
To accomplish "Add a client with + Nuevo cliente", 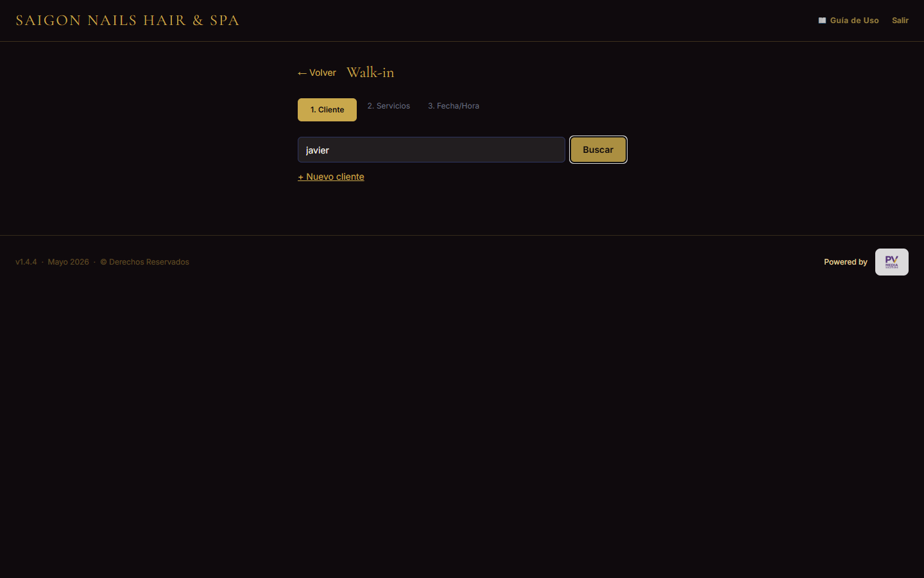I will tap(331, 177).
